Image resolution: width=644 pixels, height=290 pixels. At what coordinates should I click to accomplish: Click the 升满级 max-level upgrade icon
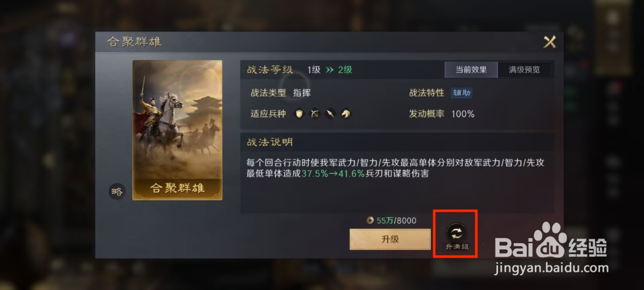coord(456,236)
